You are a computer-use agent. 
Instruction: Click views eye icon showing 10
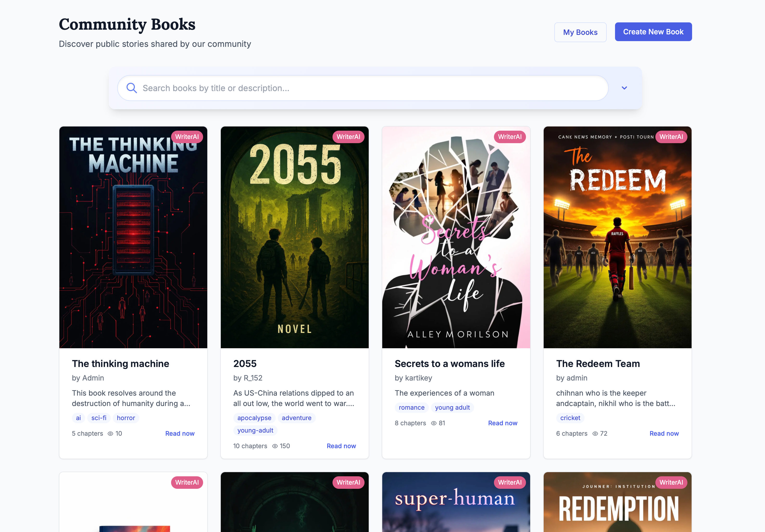coord(110,434)
